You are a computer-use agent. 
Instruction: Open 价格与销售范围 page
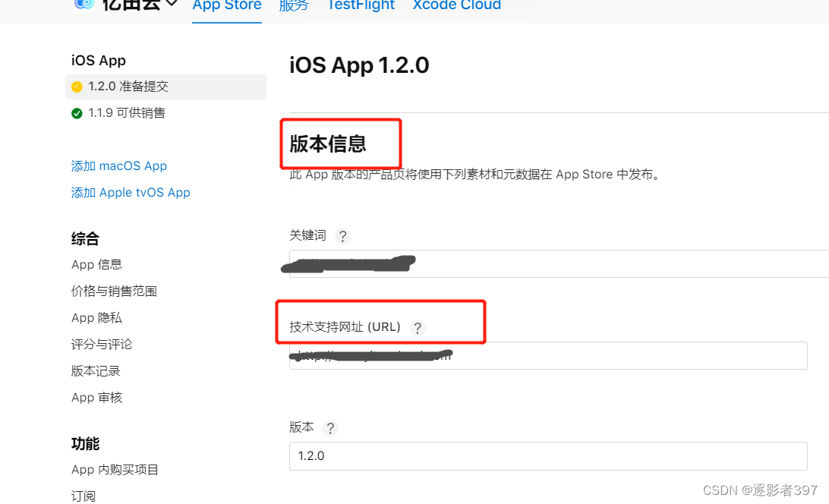click(x=114, y=291)
